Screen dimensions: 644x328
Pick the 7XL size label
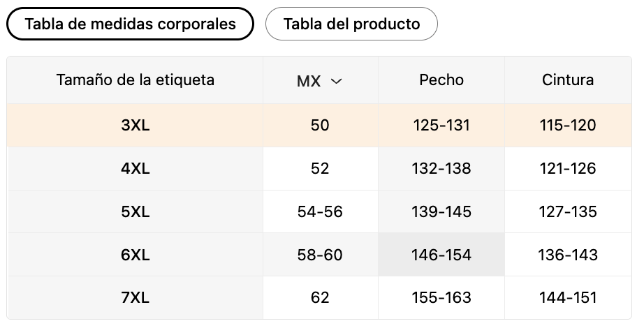point(135,297)
